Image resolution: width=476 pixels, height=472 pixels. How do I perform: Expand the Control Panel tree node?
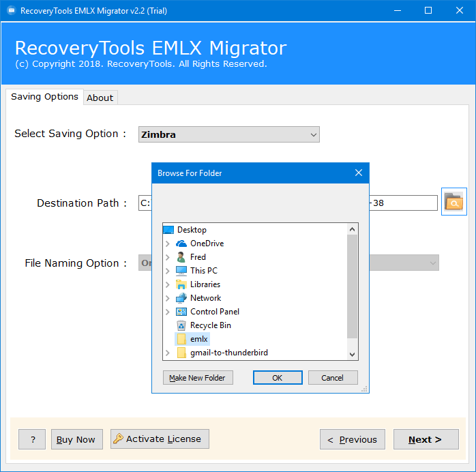click(168, 312)
